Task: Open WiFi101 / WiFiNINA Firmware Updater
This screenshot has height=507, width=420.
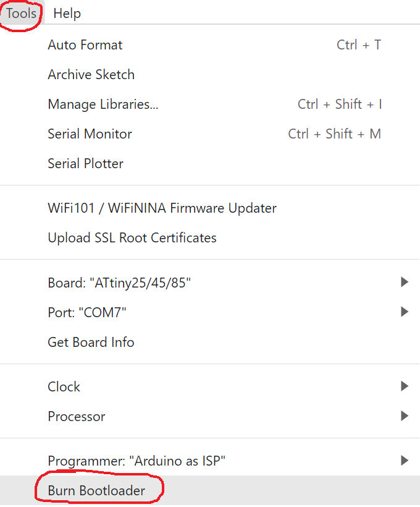Action: coord(162,208)
